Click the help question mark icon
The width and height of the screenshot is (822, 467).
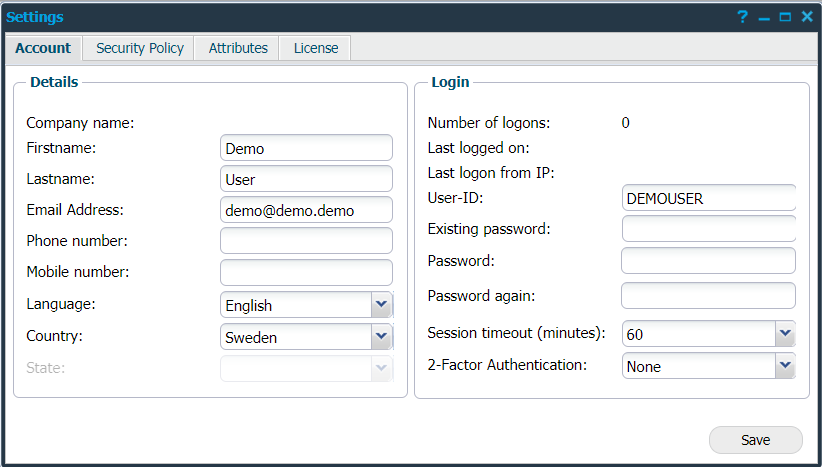point(743,17)
